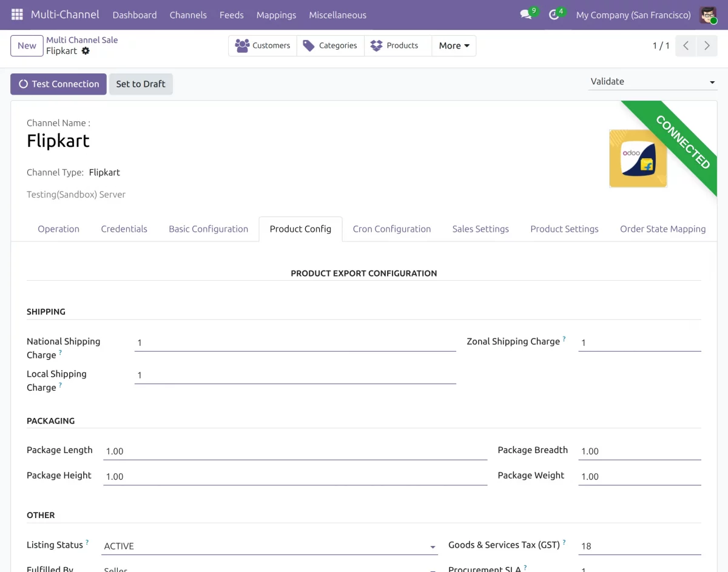Viewport: 728px width, 572px height.
Task: Open the Miscellaneous menu
Action: 338,15
